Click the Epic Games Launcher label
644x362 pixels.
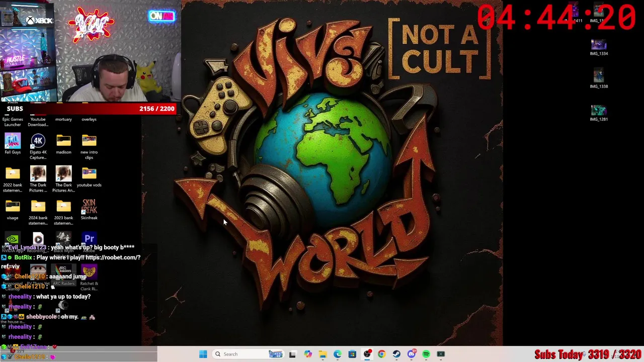click(13, 122)
